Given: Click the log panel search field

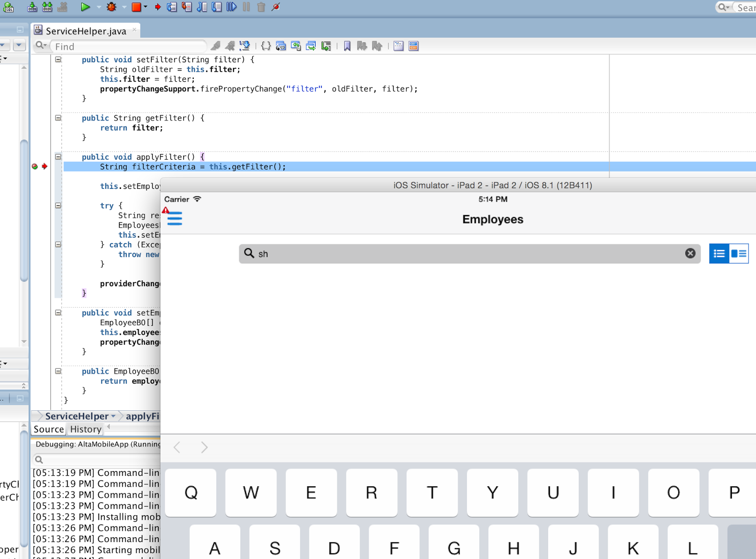Looking at the screenshot, I should pos(97,459).
